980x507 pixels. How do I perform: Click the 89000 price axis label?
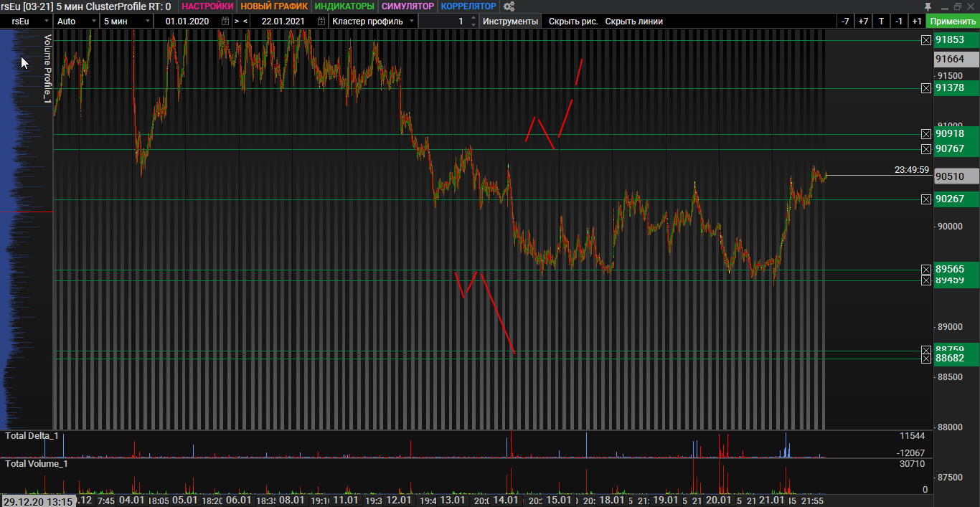pos(951,327)
